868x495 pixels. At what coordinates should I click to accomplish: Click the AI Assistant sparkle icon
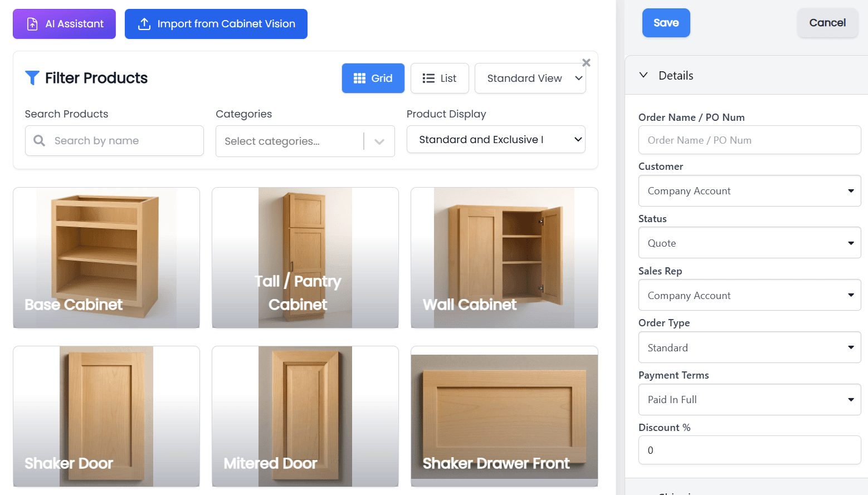(x=32, y=23)
